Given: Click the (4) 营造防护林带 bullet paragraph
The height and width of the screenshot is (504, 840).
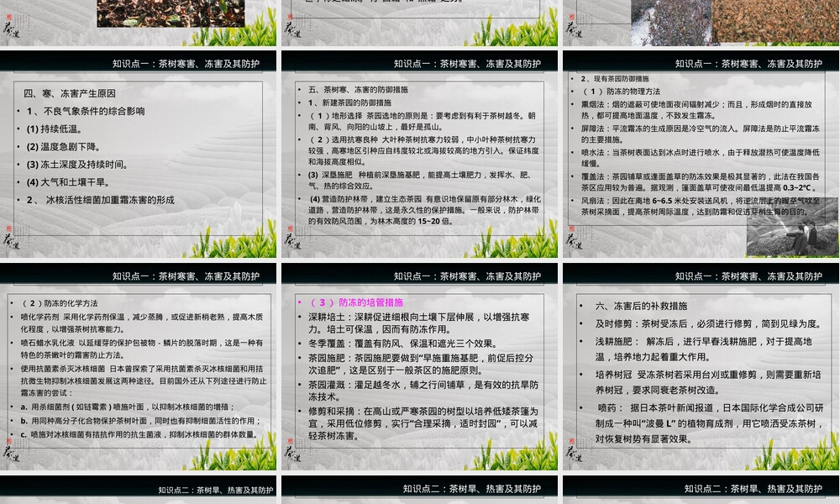Looking at the screenshot, I should [x=424, y=210].
